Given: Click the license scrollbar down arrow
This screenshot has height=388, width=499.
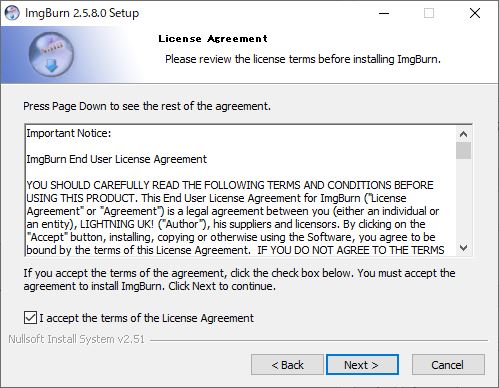Looking at the screenshot, I should pos(463,248).
